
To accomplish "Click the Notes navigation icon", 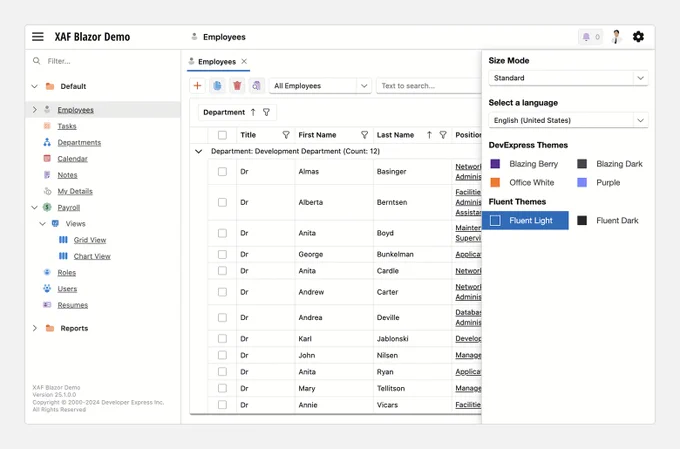I will pyautogui.click(x=47, y=175).
